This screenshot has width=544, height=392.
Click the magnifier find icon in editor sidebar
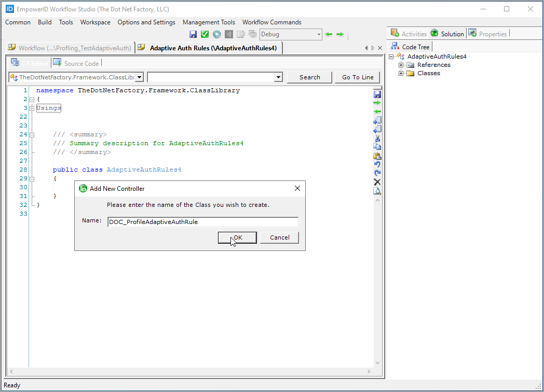click(x=377, y=191)
